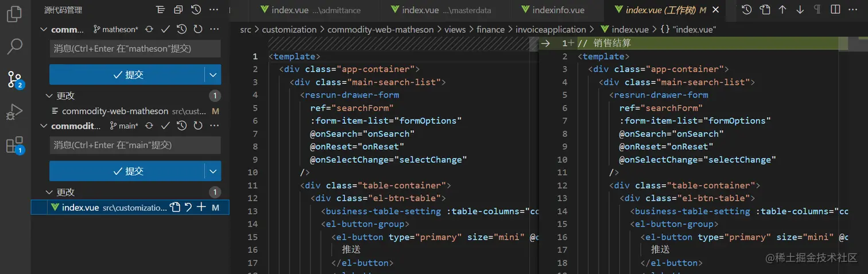Image resolution: width=868 pixels, height=274 pixels.
Task: Go to next change arrow
Action: [x=800, y=10]
